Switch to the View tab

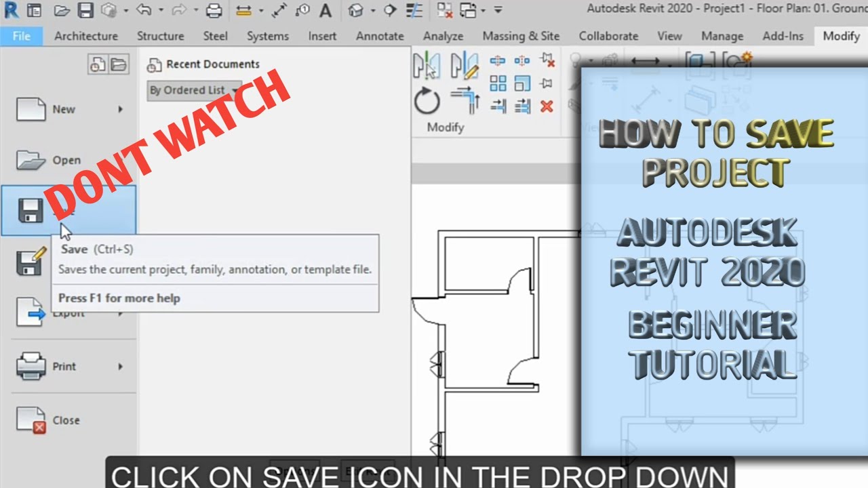(669, 36)
